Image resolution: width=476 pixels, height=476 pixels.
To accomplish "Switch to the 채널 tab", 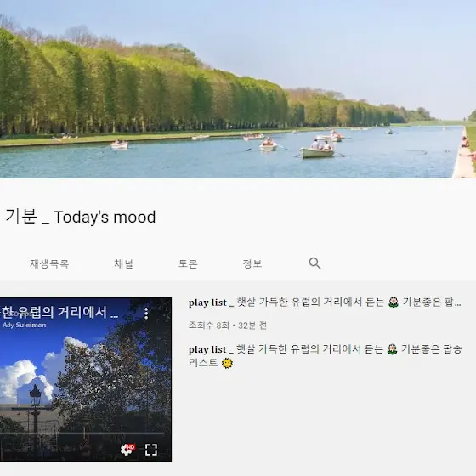I will 123,263.
